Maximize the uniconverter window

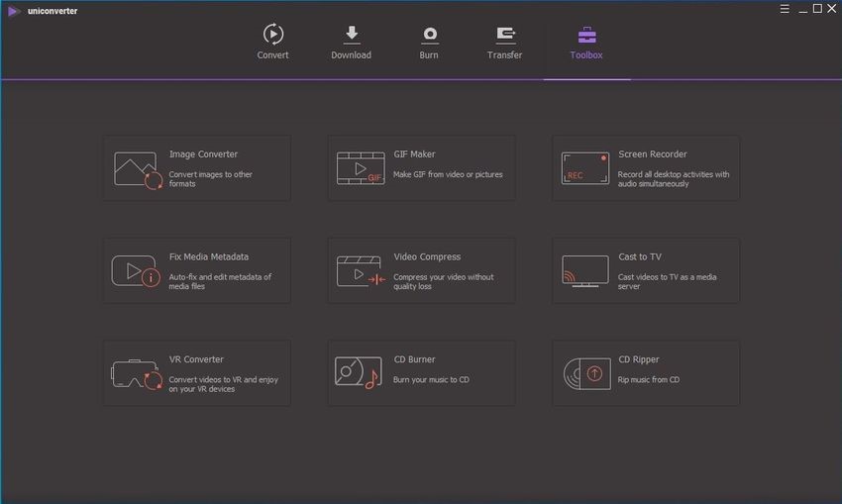[x=817, y=9]
